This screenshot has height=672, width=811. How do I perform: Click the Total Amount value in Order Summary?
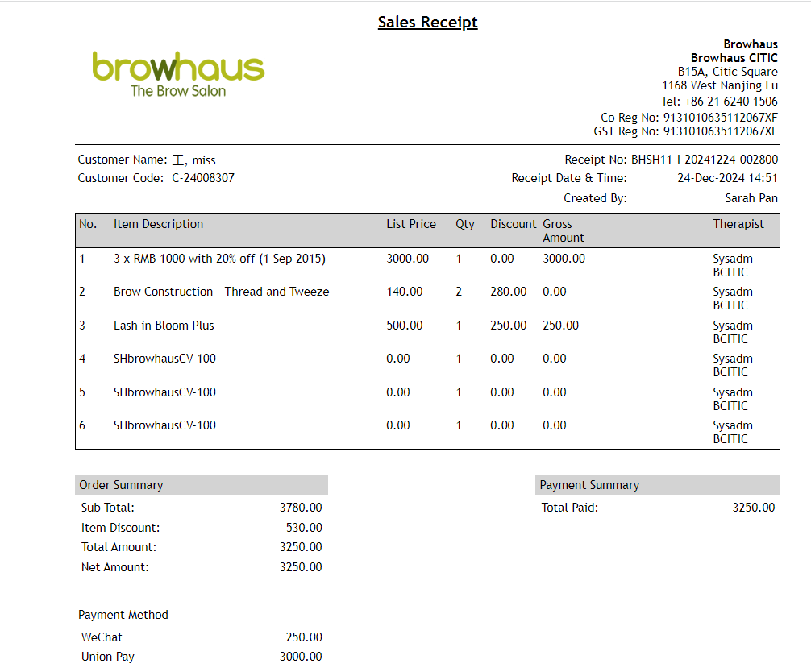pos(301,547)
